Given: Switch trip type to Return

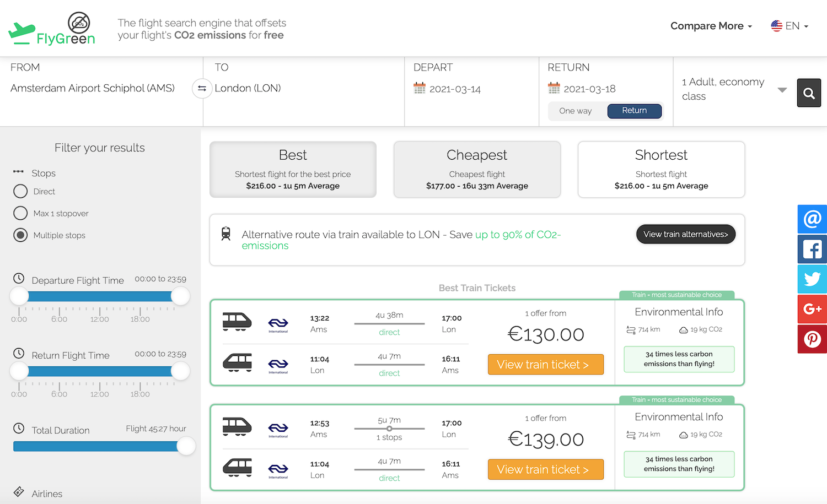Looking at the screenshot, I should coord(635,111).
